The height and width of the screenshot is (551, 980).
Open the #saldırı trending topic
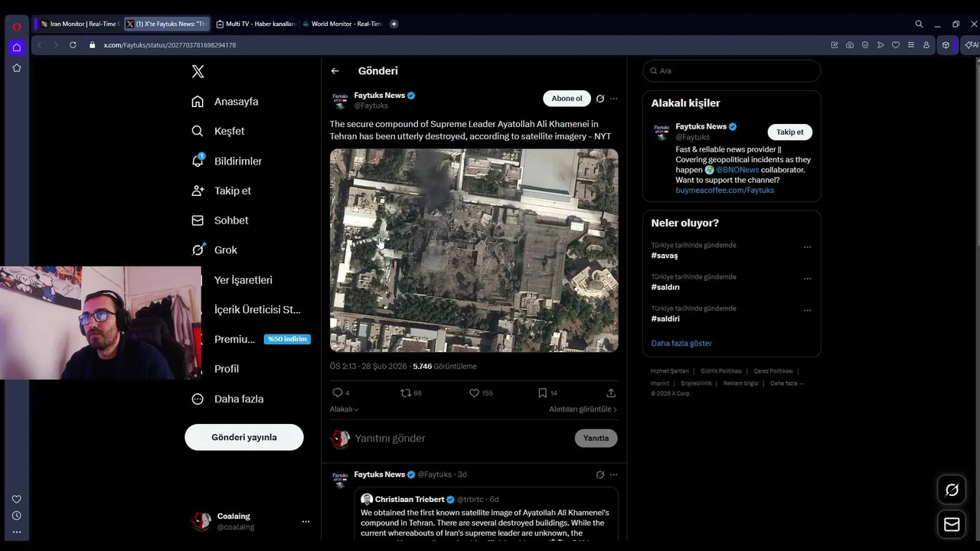[665, 287]
